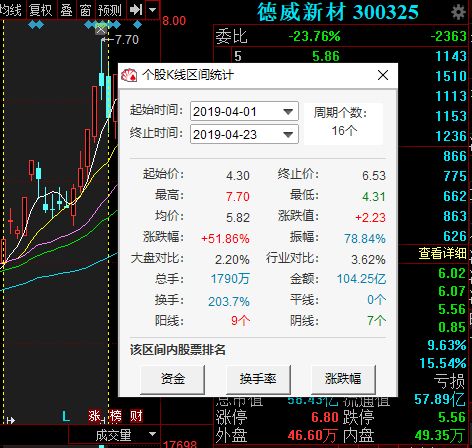Click the 榜 marker at the chart bottom
Screen dimensions: 472x448
tap(115, 416)
